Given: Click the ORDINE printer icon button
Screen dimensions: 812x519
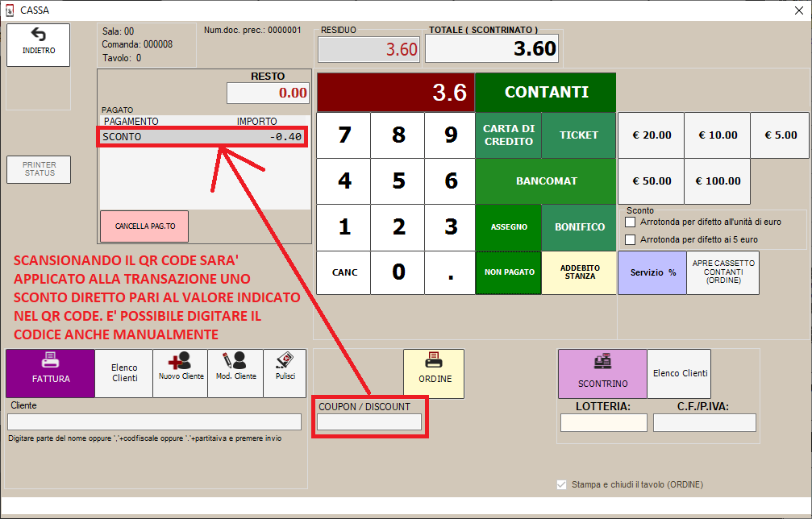Looking at the screenshot, I should [x=434, y=373].
